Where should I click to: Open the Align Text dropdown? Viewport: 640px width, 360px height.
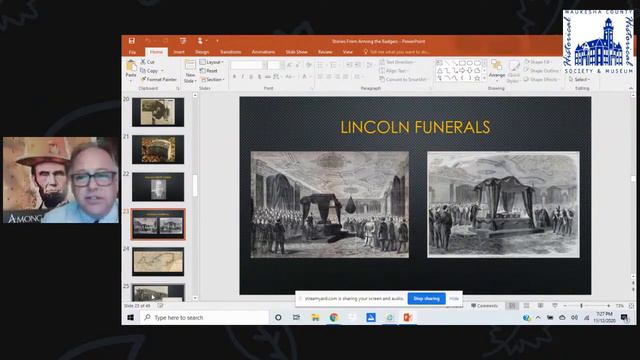point(393,71)
